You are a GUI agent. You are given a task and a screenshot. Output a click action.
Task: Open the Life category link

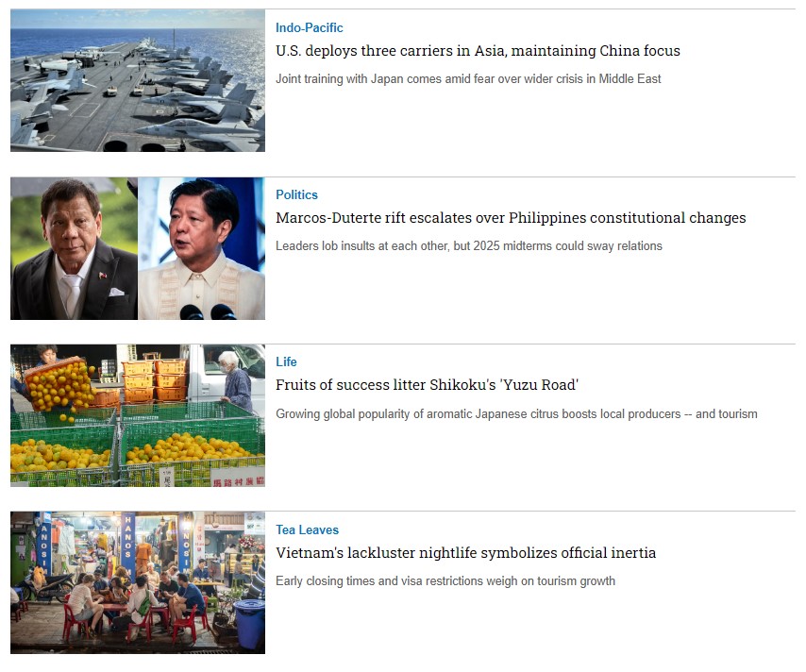pos(286,362)
